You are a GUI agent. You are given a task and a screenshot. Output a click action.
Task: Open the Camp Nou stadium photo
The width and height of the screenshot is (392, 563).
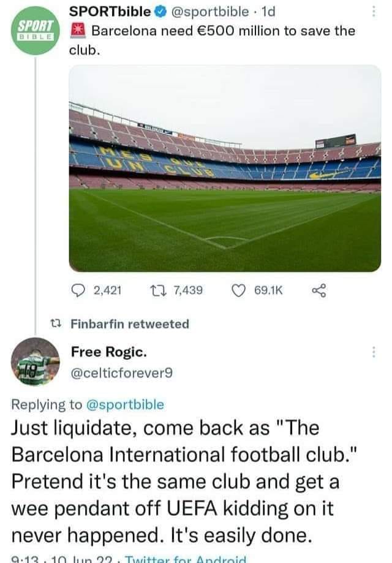tap(225, 168)
